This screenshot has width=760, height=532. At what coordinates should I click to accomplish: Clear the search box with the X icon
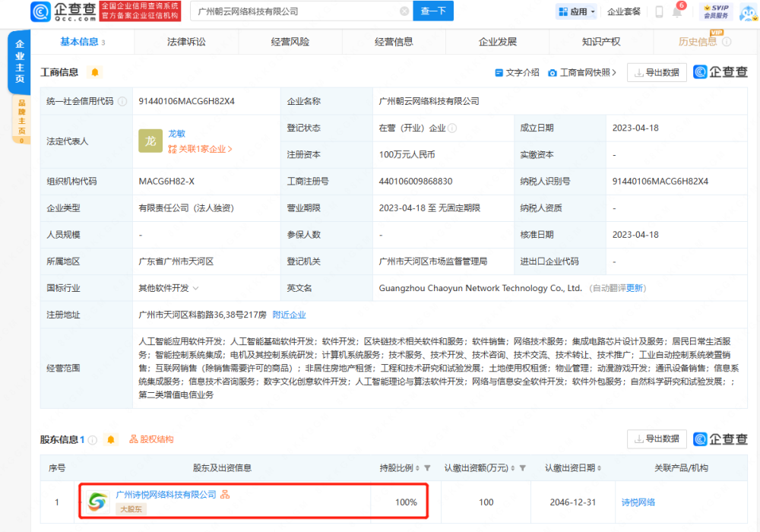(x=404, y=11)
